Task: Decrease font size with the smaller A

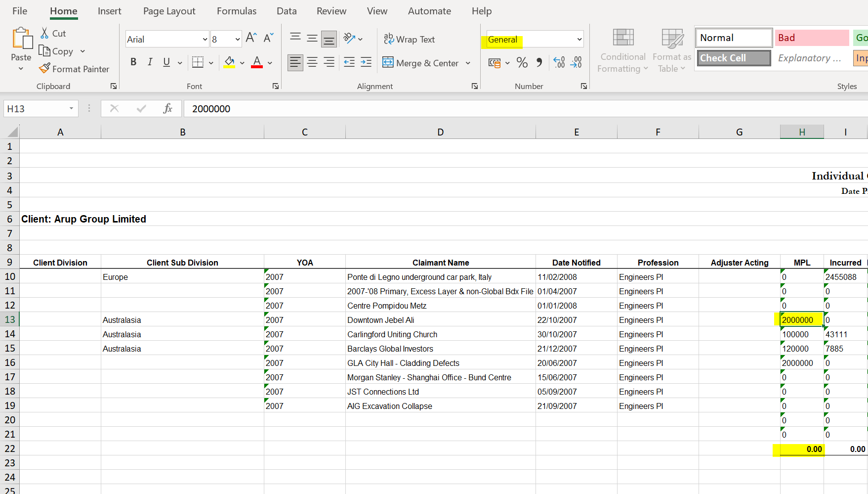Action: pyautogui.click(x=268, y=38)
